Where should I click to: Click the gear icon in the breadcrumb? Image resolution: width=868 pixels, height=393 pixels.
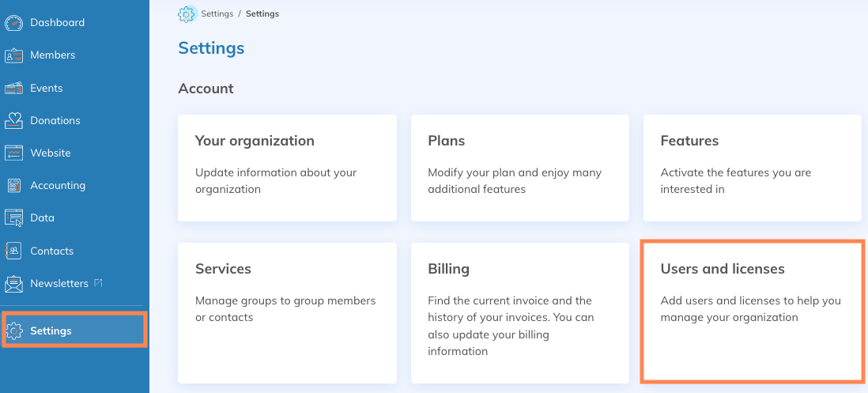pos(187,13)
